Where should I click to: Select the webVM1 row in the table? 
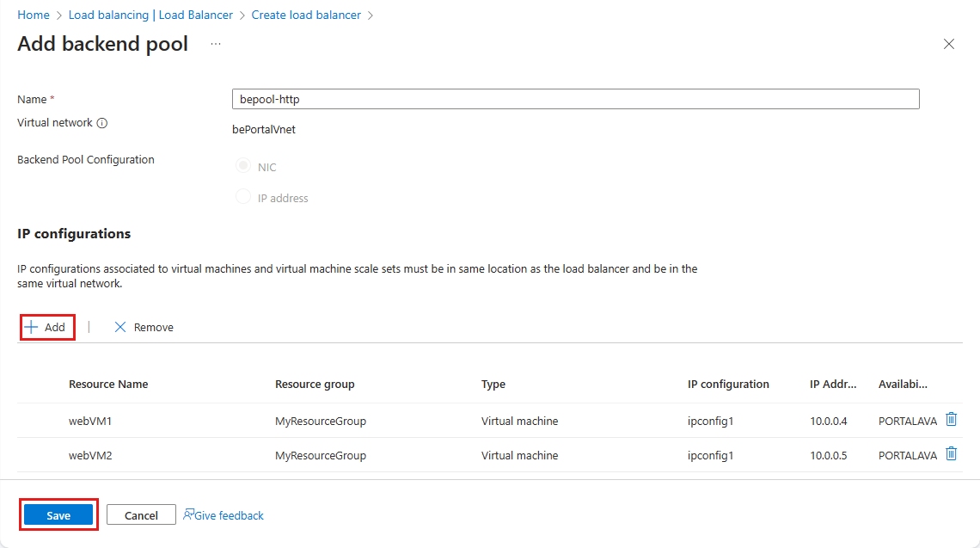tap(89, 420)
